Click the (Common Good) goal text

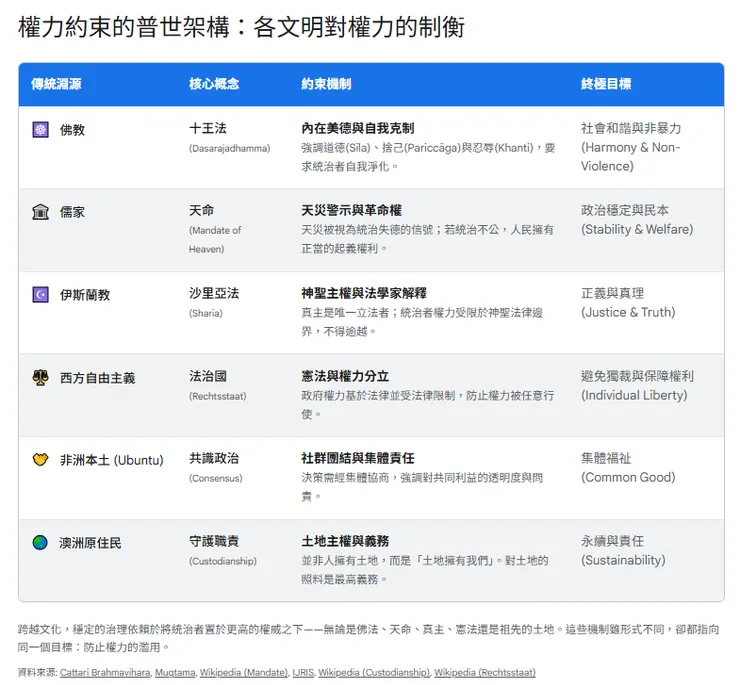[x=628, y=477]
